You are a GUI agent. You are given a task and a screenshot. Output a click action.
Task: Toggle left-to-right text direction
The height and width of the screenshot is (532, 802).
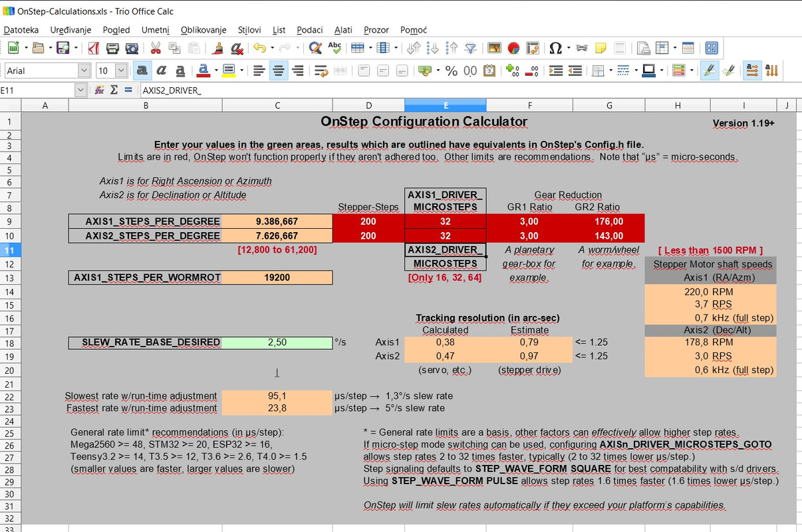[752, 70]
